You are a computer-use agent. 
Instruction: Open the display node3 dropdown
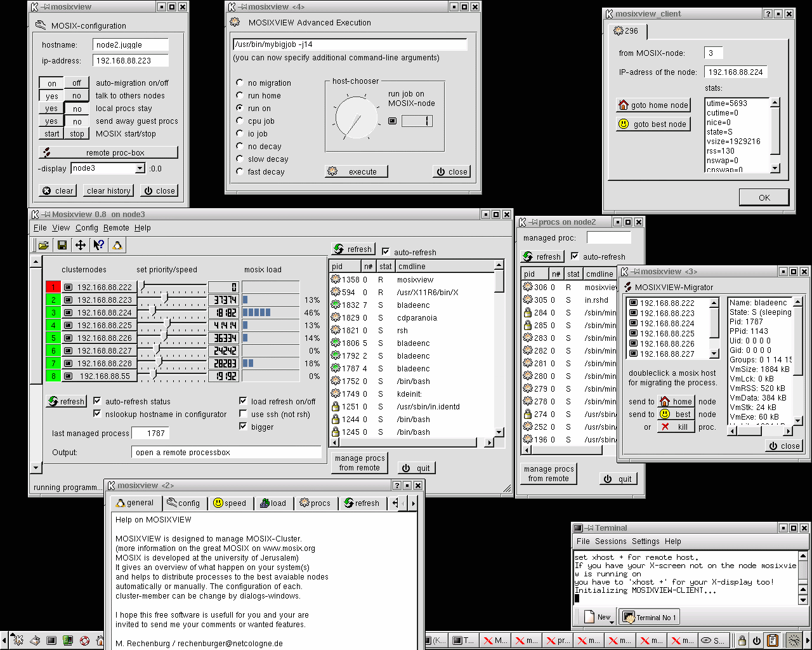point(140,168)
